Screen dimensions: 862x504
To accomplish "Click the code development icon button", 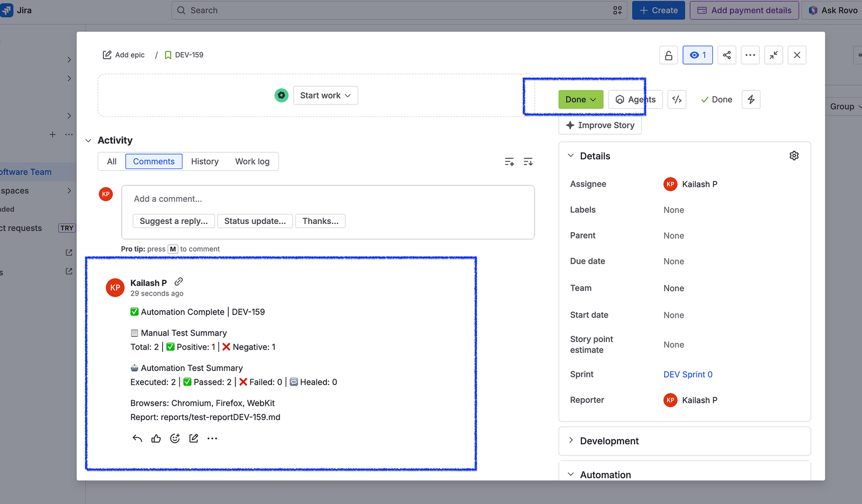I will (x=677, y=100).
